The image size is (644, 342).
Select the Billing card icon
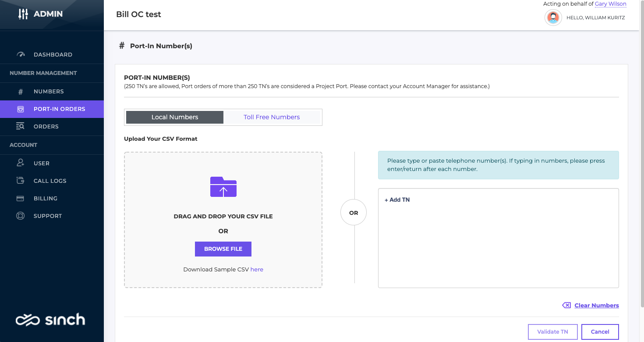coord(21,198)
